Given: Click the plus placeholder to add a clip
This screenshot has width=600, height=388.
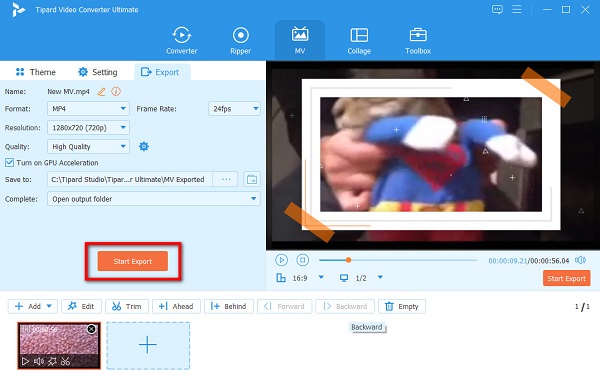Looking at the screenshot, I should [x=148, y=346].
